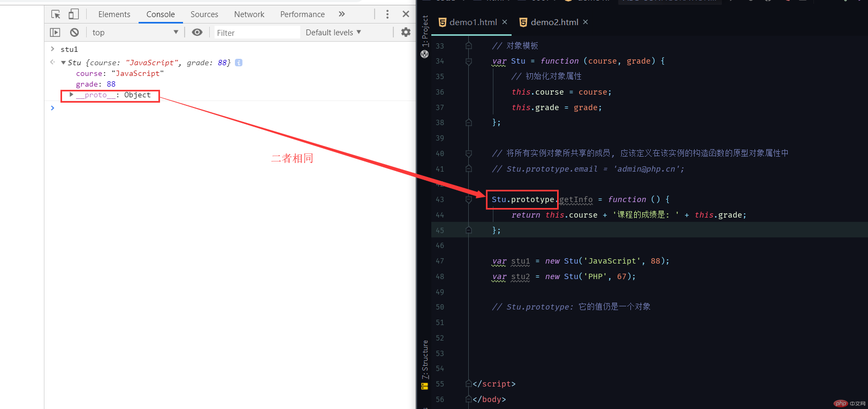Focus the console Filter input field

coord(257,33)
